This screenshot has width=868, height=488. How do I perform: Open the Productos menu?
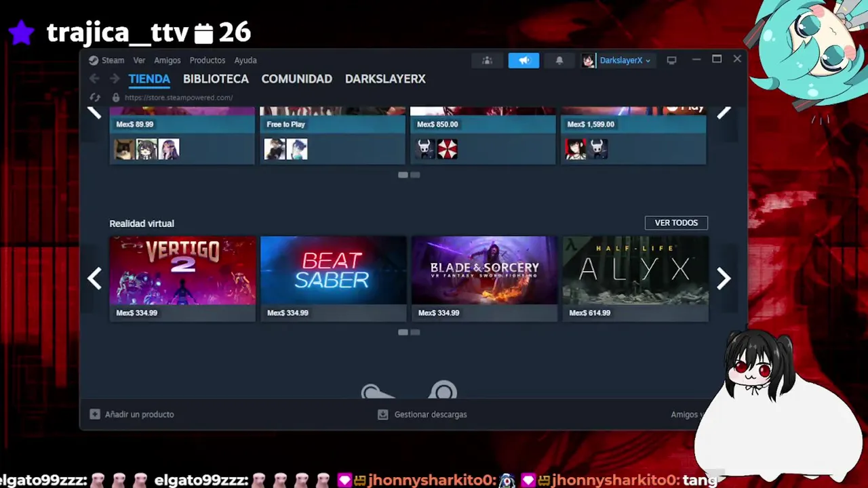pos(207,60)
